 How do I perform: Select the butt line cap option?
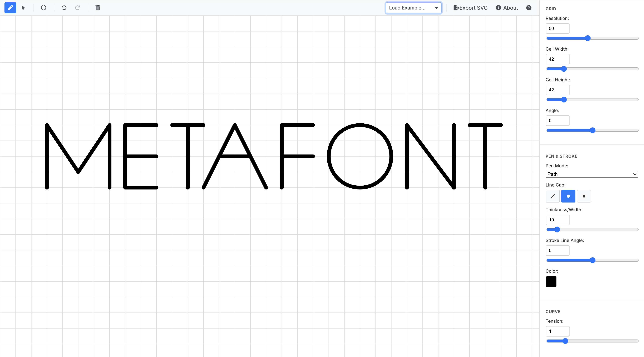point(553,196)
